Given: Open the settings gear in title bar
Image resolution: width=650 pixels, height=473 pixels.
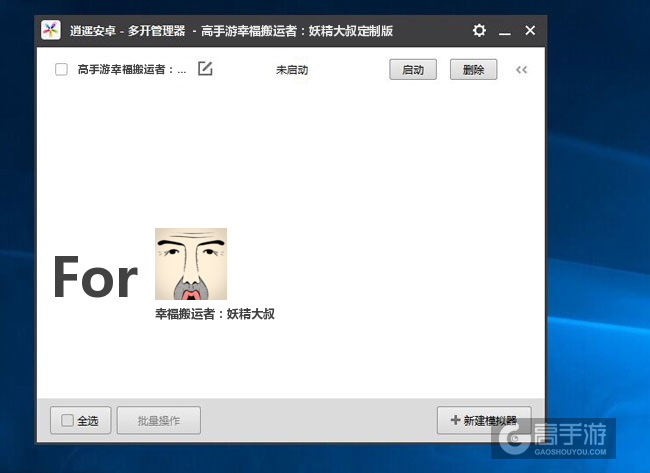Looking at the screenshot, I should 479,30.
